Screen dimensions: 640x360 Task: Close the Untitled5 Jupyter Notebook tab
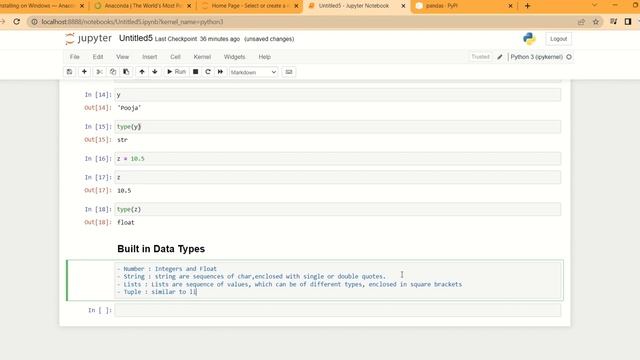tap(403, 6)
